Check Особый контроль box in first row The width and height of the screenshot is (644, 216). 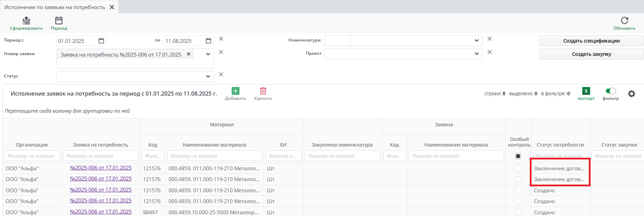tap(518, 168)
